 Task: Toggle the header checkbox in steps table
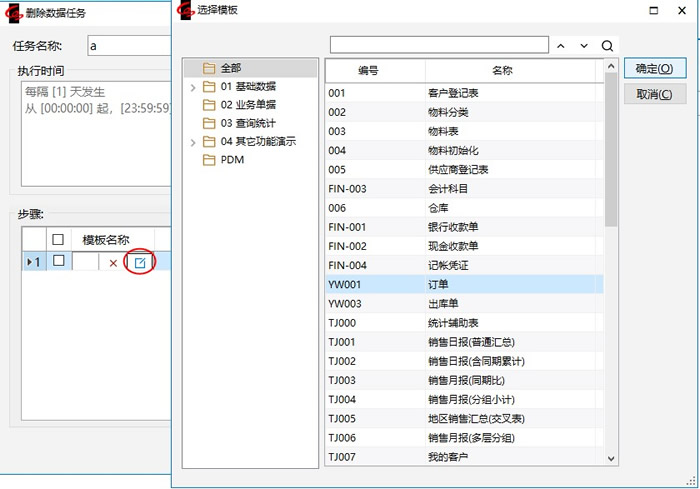click(59, 240)
